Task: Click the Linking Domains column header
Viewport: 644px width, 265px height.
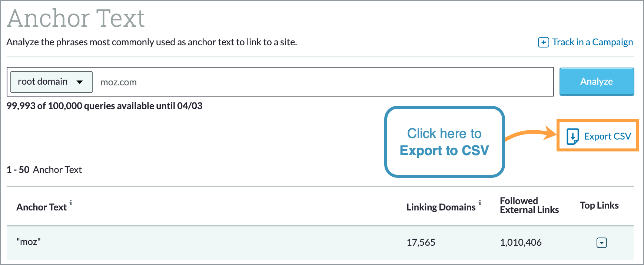Action: [440, 207]
